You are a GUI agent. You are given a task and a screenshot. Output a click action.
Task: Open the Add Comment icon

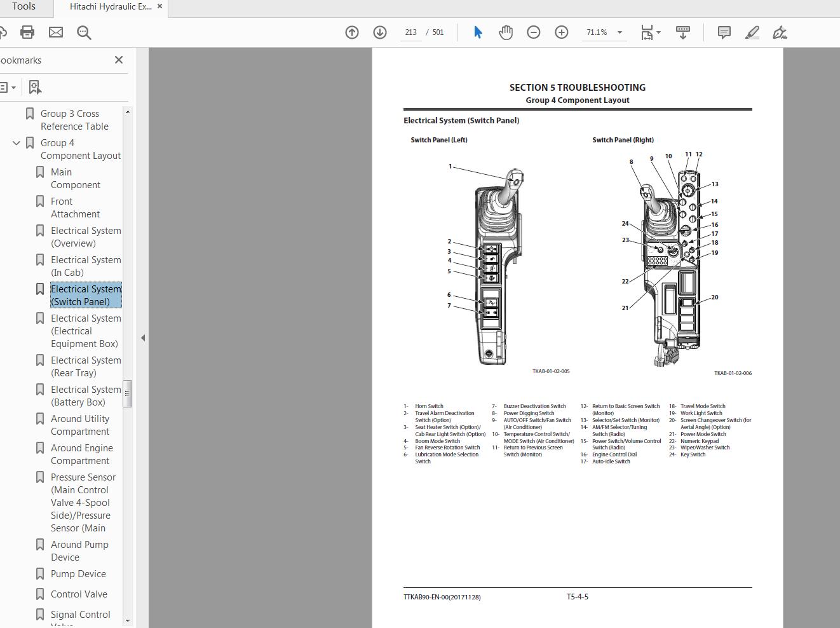click(724, 32)
